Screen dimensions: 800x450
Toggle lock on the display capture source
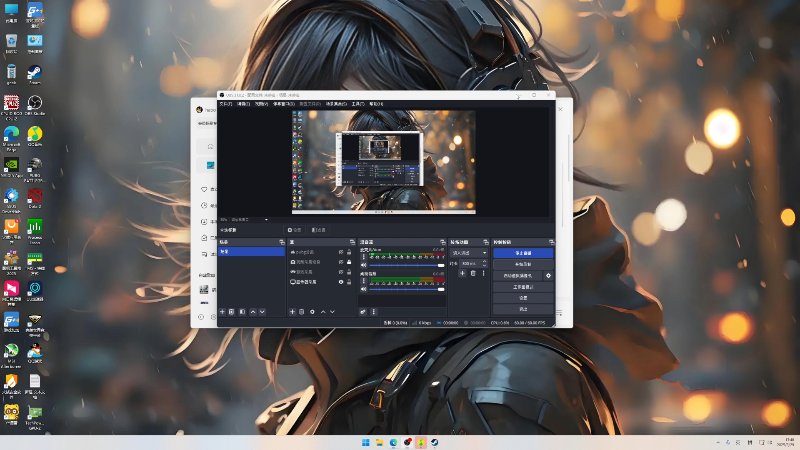(x=349, y=282)
